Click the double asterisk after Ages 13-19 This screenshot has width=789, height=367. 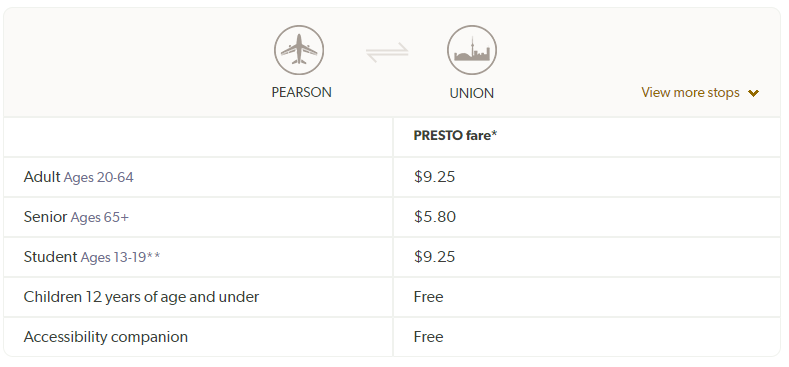click(153, 256)
